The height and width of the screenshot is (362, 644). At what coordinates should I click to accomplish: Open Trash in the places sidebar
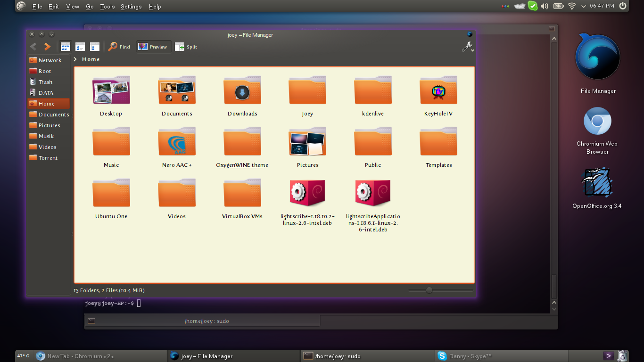pyautogui.click(x=49, y=82)
